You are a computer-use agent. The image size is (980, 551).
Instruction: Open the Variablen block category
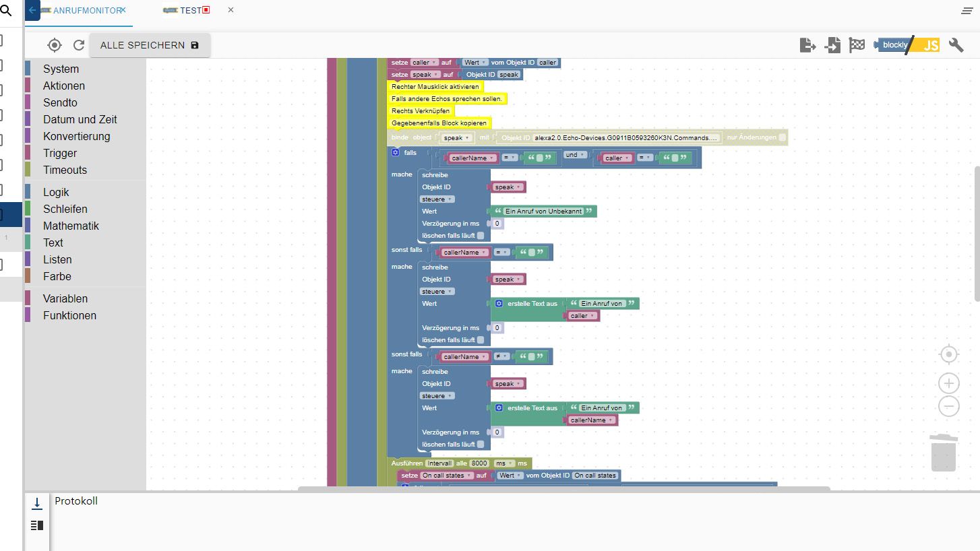click(x=65, y=298)
